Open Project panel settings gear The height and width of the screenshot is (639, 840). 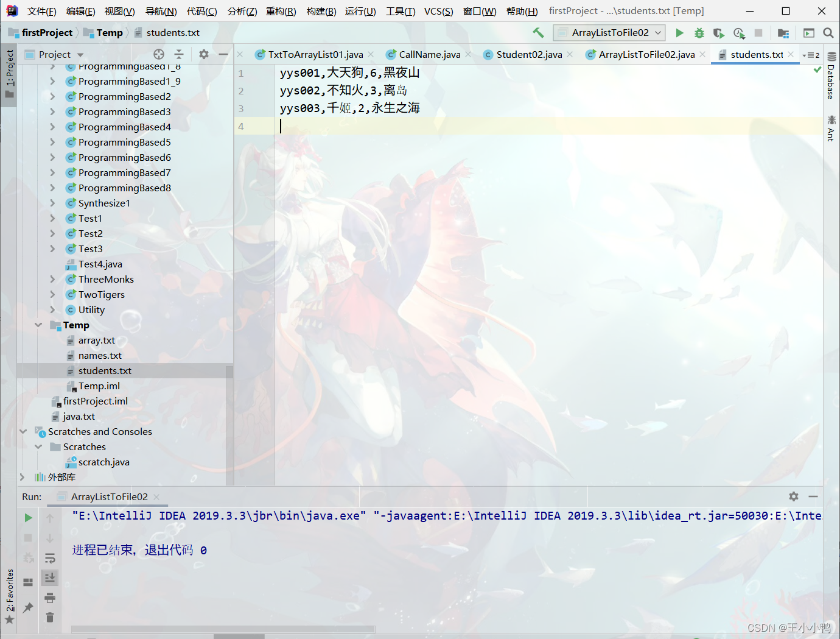(x=204, y=54)
